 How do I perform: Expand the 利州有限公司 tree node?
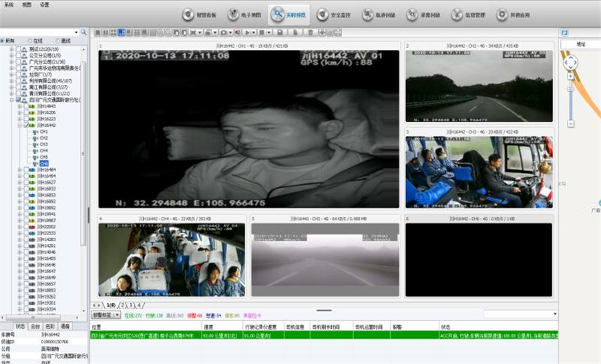coord(12,81)
